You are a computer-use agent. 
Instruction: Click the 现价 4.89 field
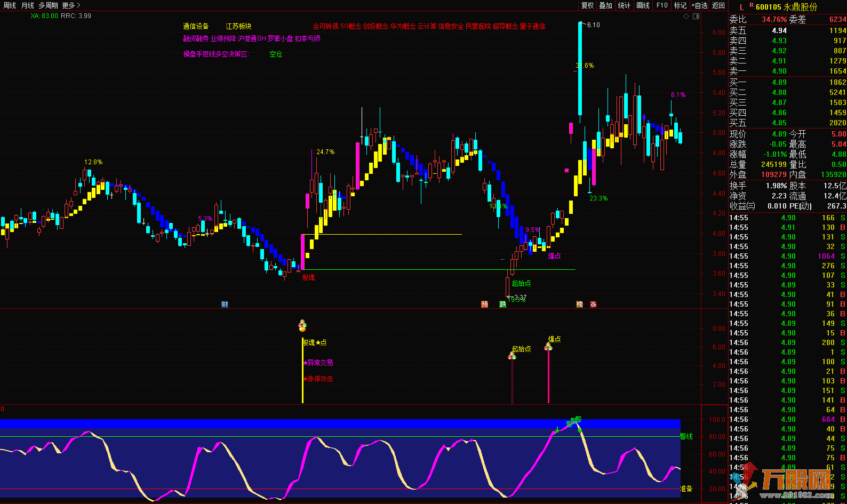758,134
